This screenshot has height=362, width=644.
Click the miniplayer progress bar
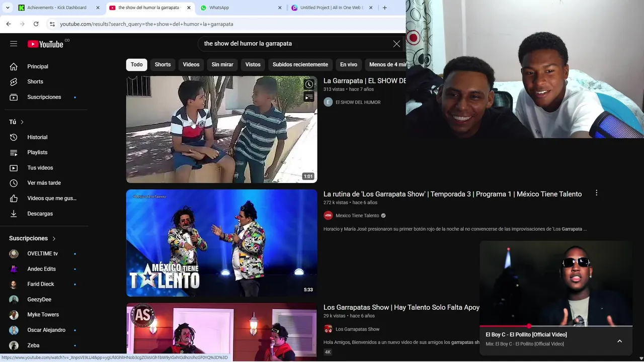pos(556,326)
